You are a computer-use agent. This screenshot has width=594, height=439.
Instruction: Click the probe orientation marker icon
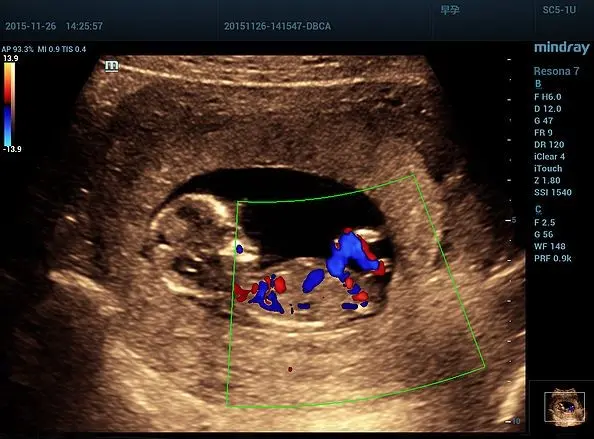[x=111, y=66]
